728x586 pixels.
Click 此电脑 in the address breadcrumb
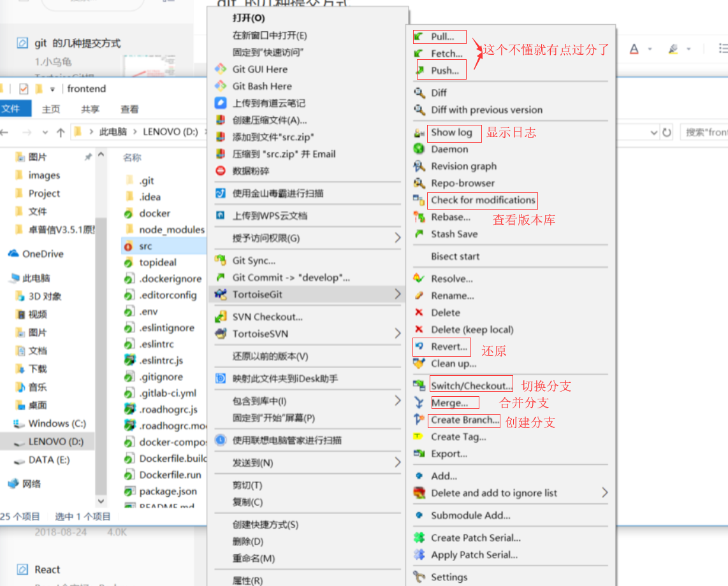(x=113, y=132)
